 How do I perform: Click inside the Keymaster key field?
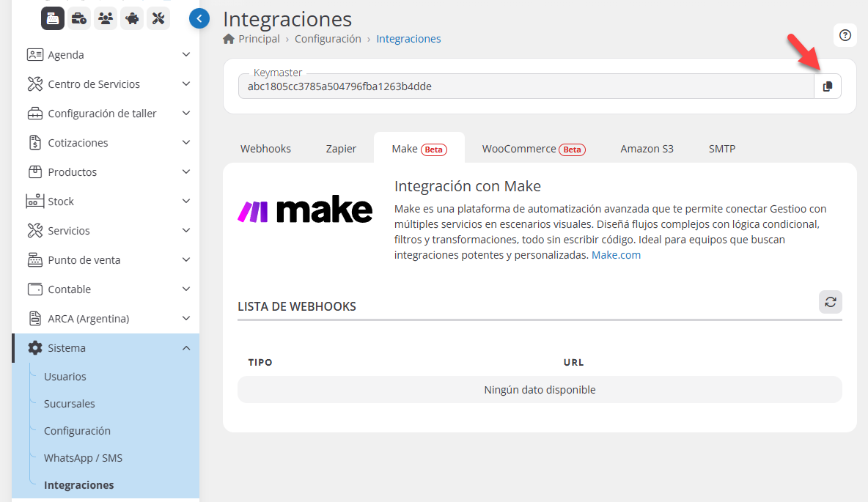click(525, 86)
